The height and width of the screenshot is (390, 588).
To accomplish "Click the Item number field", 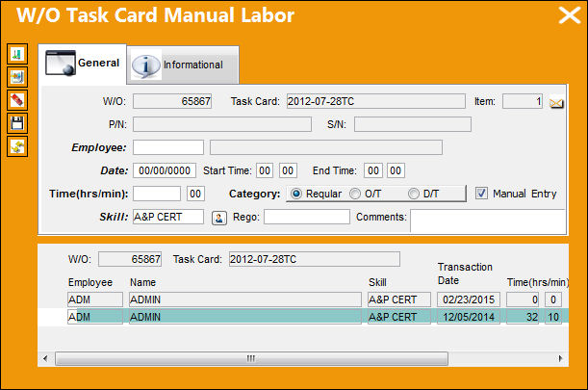I will (523, 101).
